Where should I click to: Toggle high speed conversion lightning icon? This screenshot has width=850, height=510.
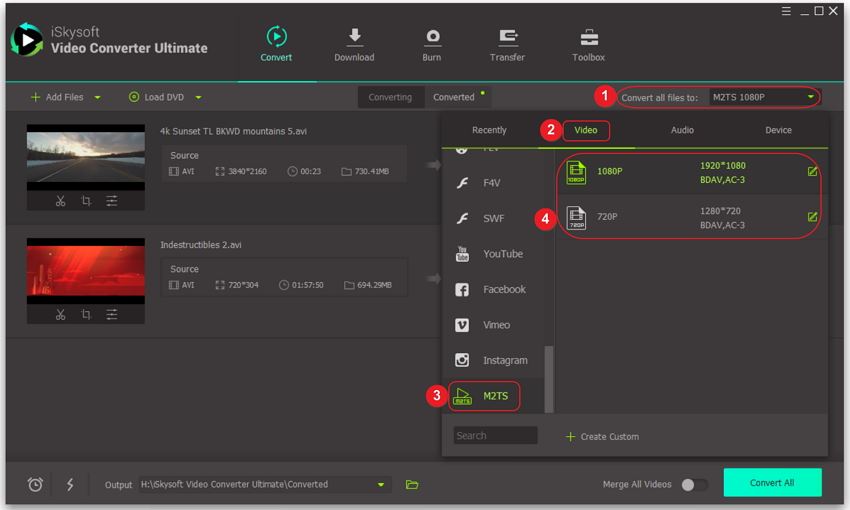pos(70,484)
